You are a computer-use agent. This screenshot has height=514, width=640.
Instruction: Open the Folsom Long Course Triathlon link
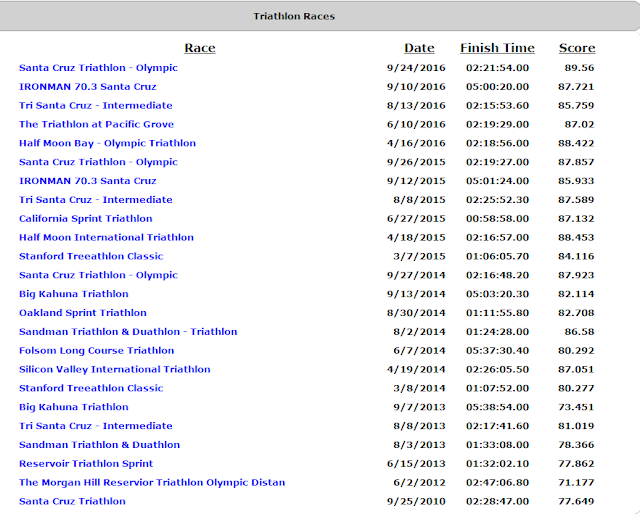96,350
